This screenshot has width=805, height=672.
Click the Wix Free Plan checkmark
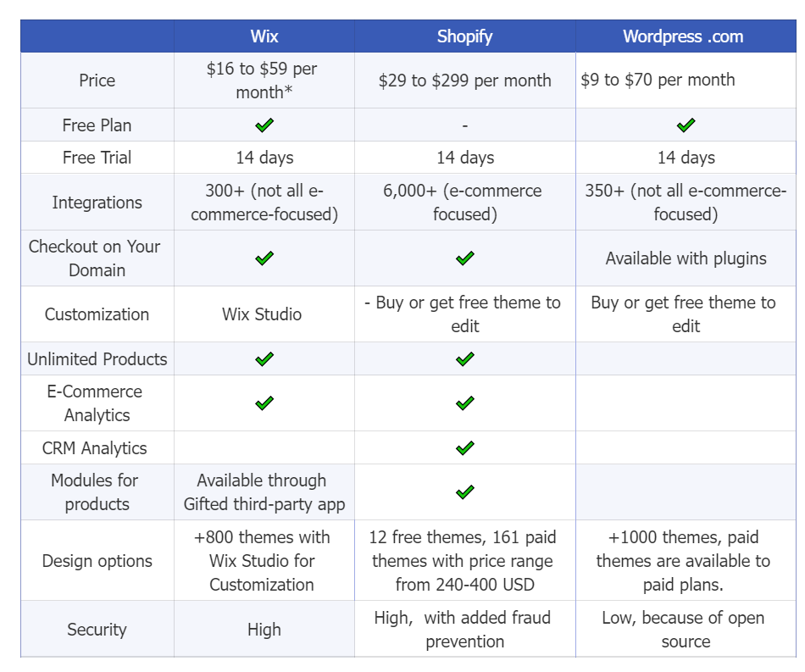point(264,125)
